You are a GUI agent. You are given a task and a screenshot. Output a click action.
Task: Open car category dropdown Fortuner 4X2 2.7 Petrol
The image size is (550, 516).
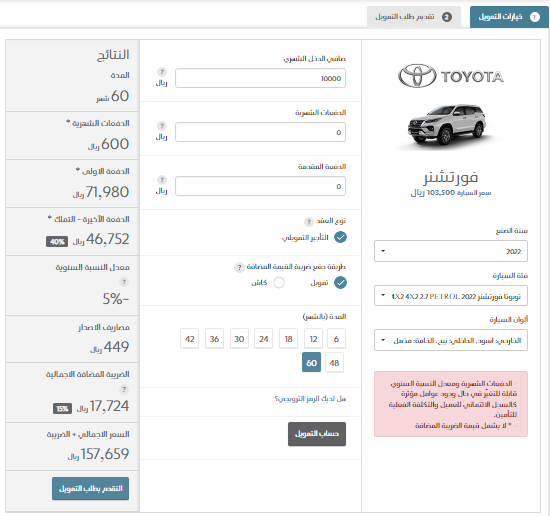point(451,296)
